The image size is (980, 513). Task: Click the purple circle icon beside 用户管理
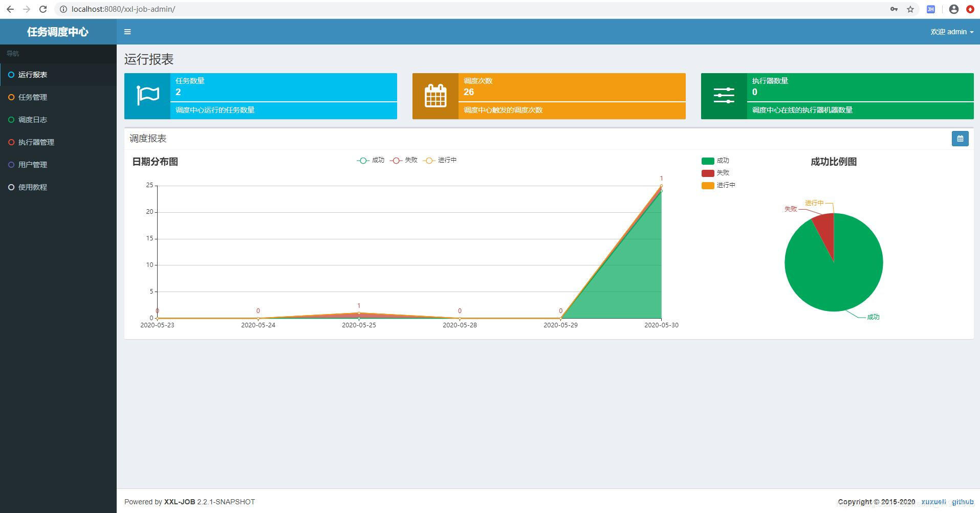(11, 165)
